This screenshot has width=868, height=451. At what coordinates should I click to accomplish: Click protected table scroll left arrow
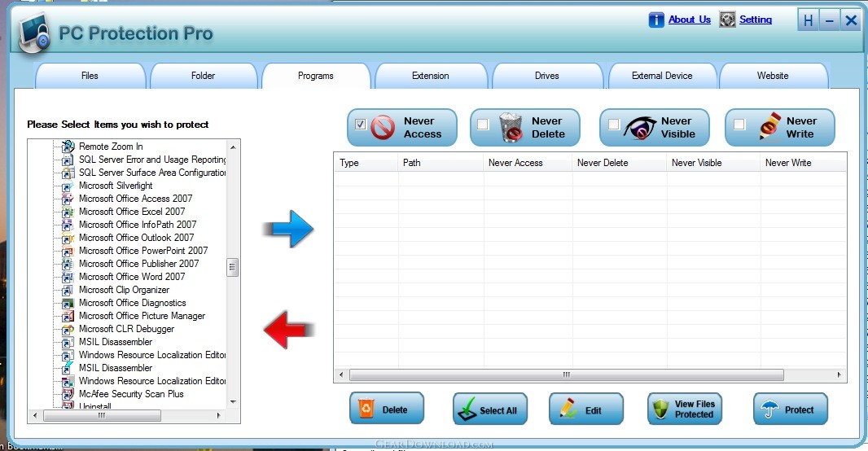tap(341, 374)
